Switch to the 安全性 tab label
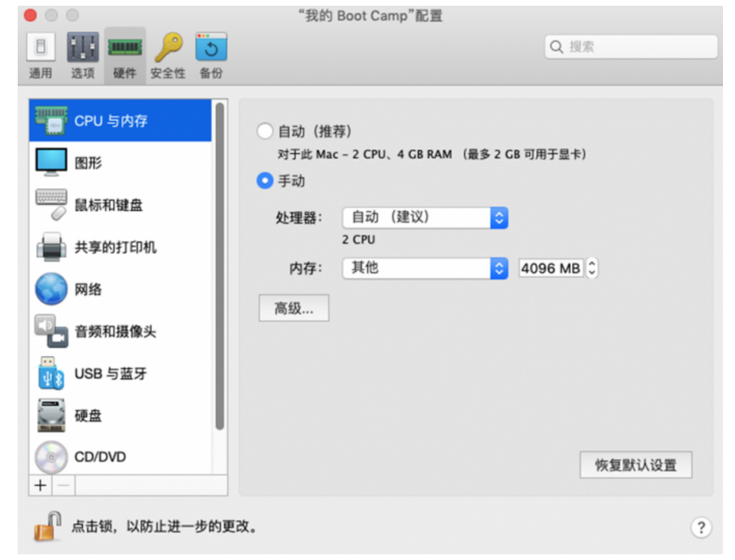735x560 pixels. point(168,73)
